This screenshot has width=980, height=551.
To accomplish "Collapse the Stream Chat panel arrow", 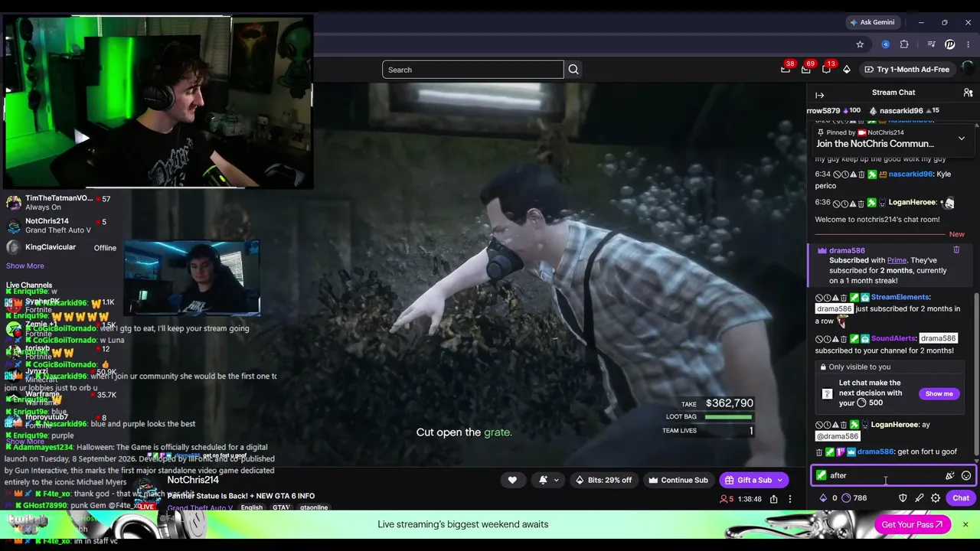I will pos(820,95).
